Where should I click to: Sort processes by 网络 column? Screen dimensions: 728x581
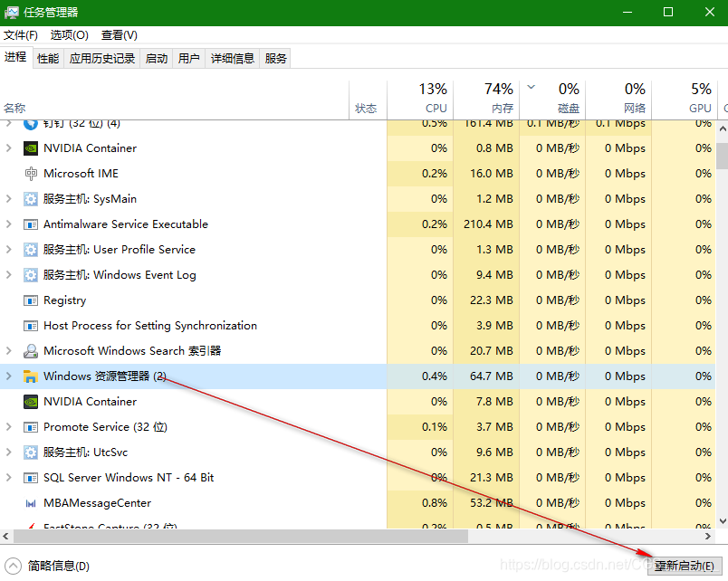pyautogui.click(x=619, y=100)
